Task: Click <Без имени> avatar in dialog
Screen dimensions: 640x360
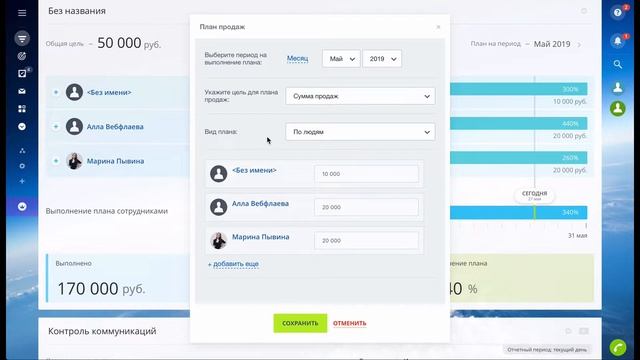Action: pos(218,173)
